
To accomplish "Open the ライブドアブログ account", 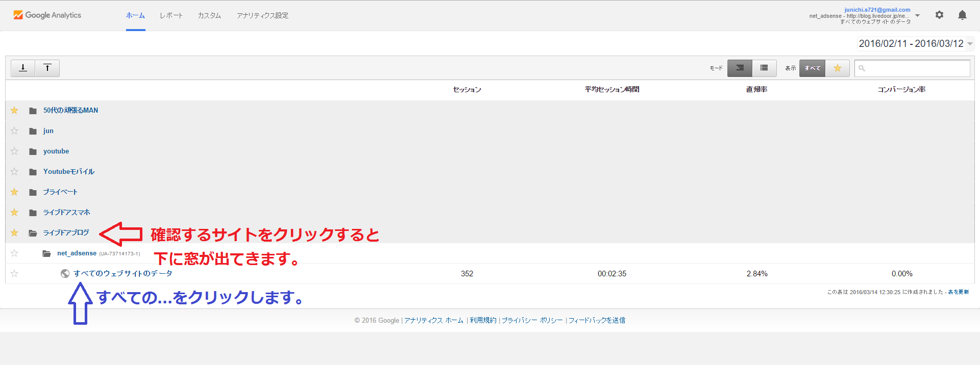I will 66,233.
